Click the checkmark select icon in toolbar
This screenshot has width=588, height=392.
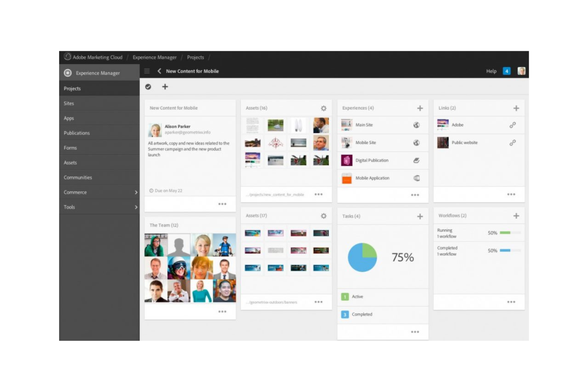tap(148, 87)
